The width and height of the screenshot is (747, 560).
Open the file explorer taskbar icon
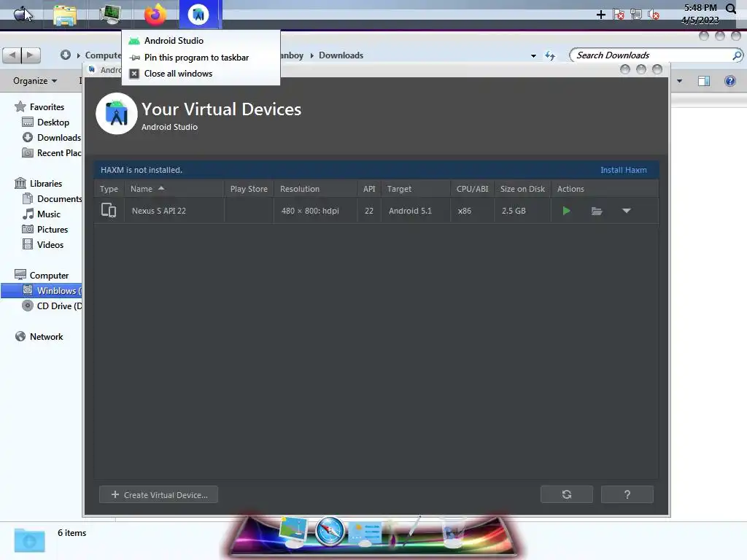pyautogui.click(x=65, y=15)
